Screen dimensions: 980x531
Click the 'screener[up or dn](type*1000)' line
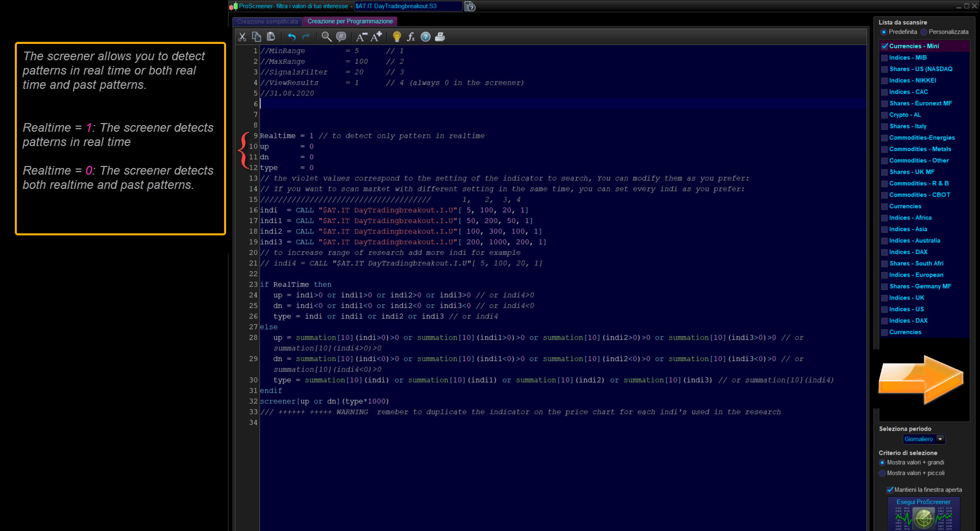point(324,402)
